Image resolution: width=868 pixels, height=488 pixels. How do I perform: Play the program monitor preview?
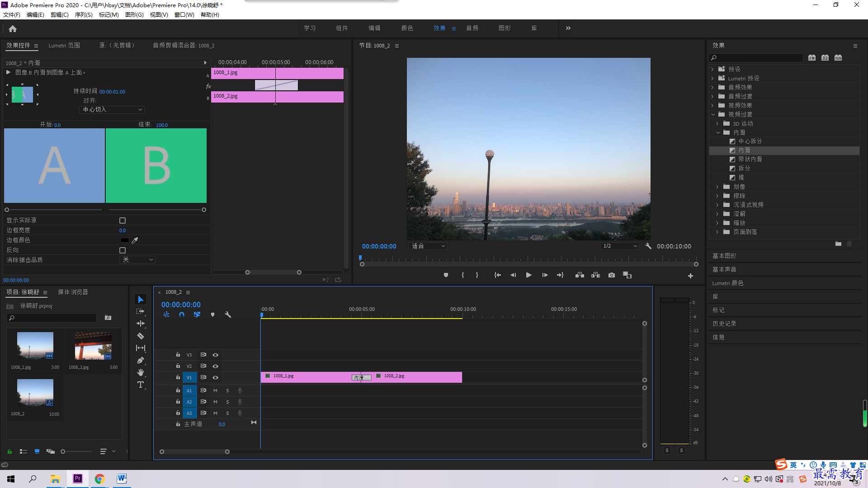pyautogui.click(x=528, y=275)
